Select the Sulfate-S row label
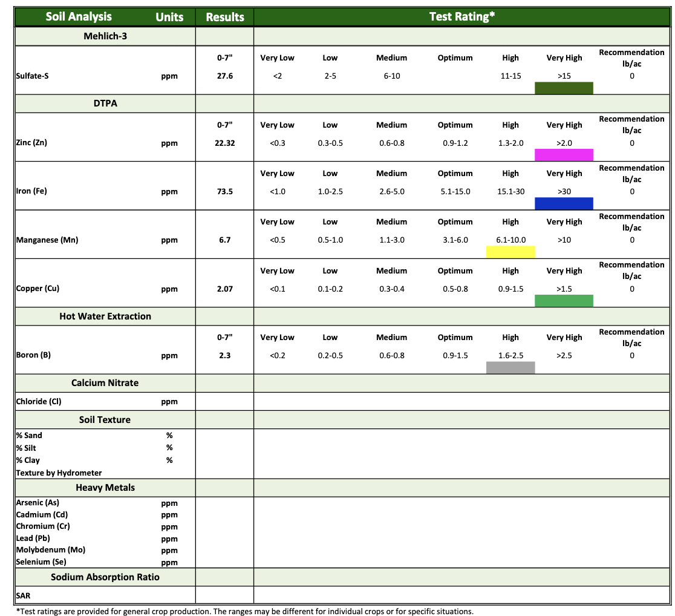 tap(32, 76)
